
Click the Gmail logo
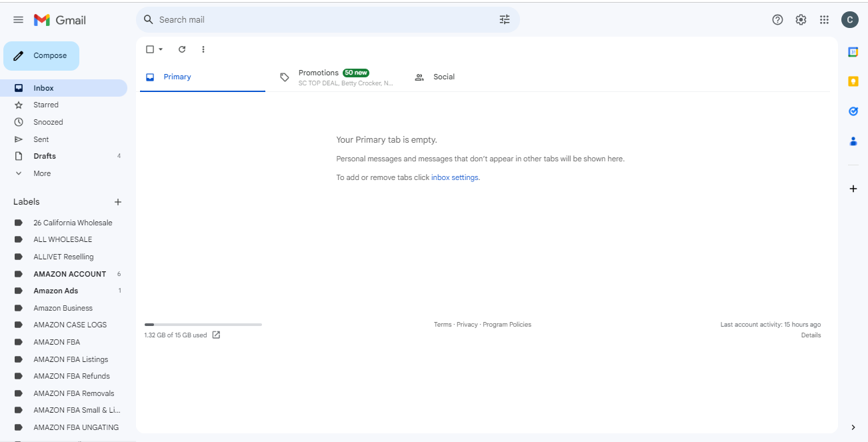point(60,20)
